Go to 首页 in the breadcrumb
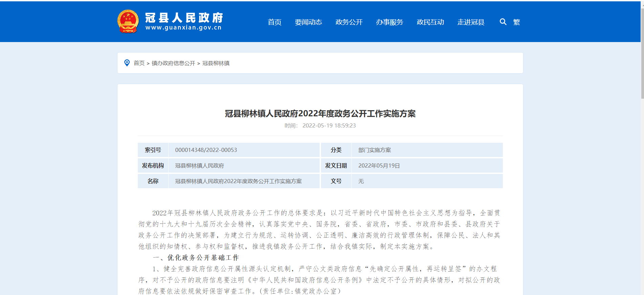Image resolution: width=644 pixels, height=295 pixels. click(x=139, y=63)
